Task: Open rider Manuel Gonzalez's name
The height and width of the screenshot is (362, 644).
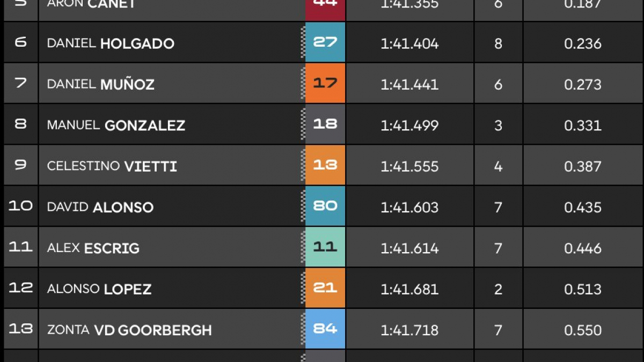Action: pos(116,125)
